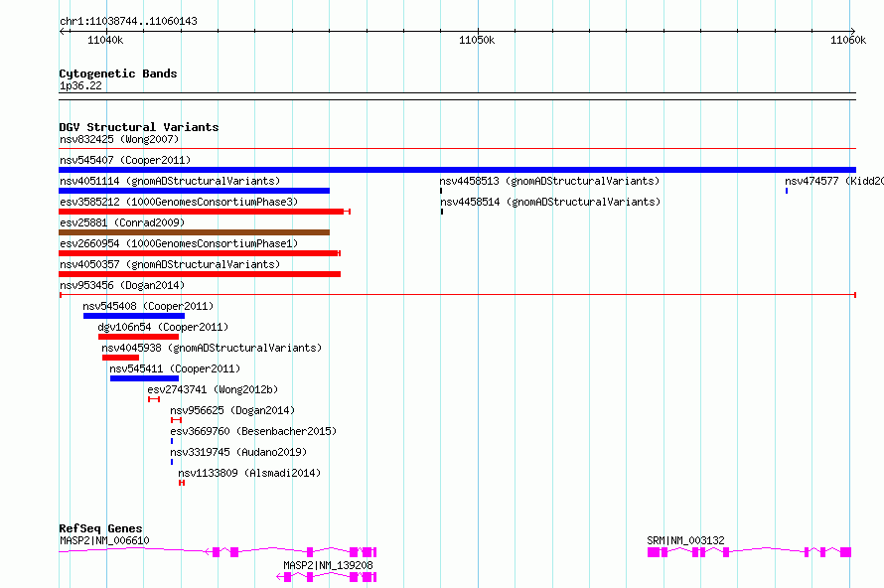
Task: Click the nsv4051114 (gnomADStructuralVariants) label
Action: click(170, 181)
